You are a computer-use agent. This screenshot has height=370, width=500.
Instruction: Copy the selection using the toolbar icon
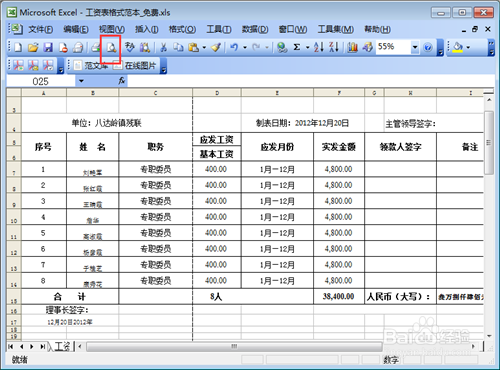tap(179, 48)
